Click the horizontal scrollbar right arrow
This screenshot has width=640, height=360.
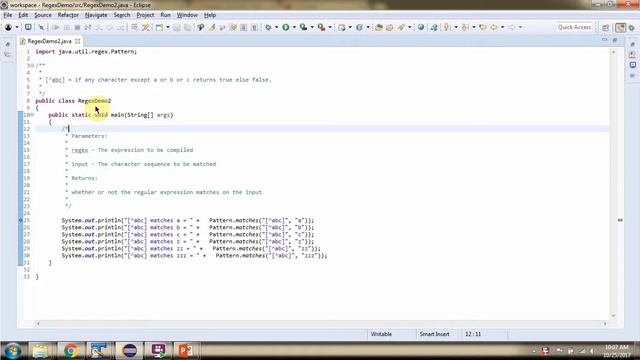605,324
